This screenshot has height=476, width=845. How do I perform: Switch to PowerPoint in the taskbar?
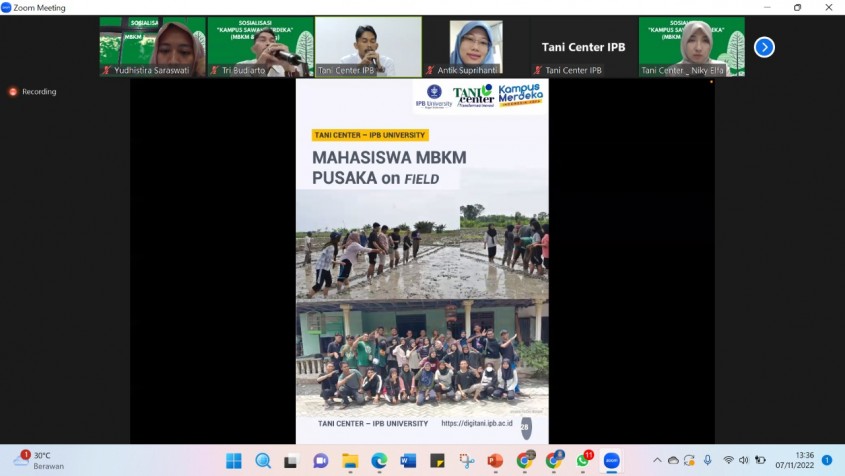point(495,461)
